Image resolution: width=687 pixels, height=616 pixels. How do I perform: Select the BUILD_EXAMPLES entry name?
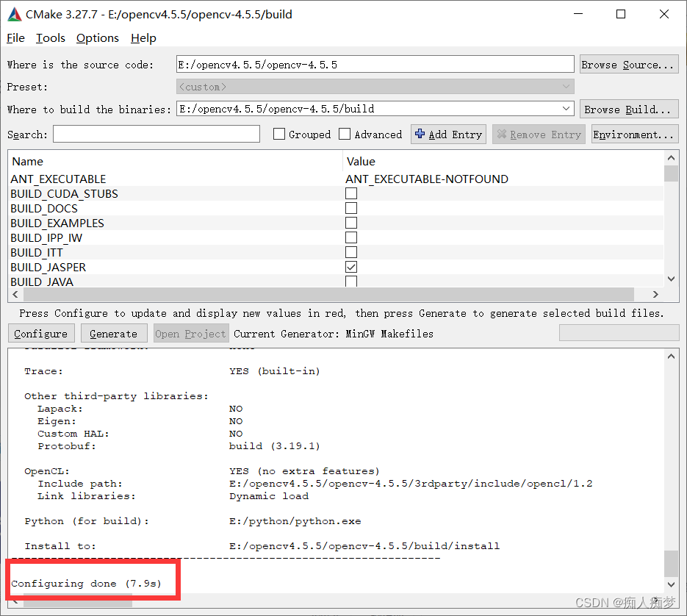[57, 223]
